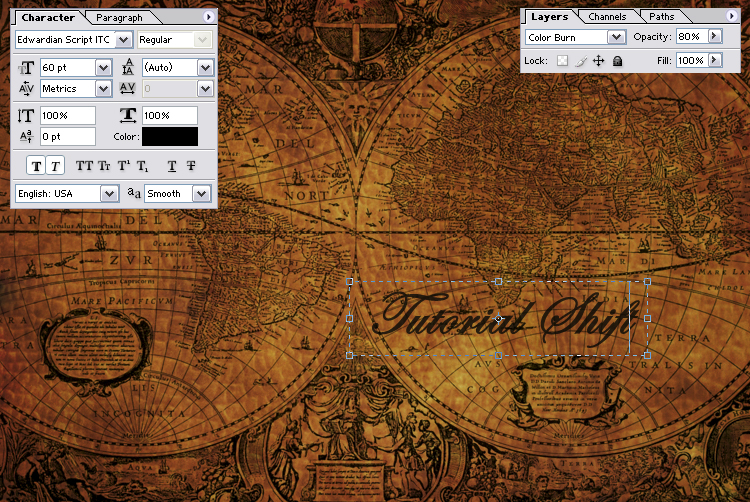The height and width of the screenshot is (502, 750).
Task: Click the Lock All padlock icon
Action: (x=617, y=61)
